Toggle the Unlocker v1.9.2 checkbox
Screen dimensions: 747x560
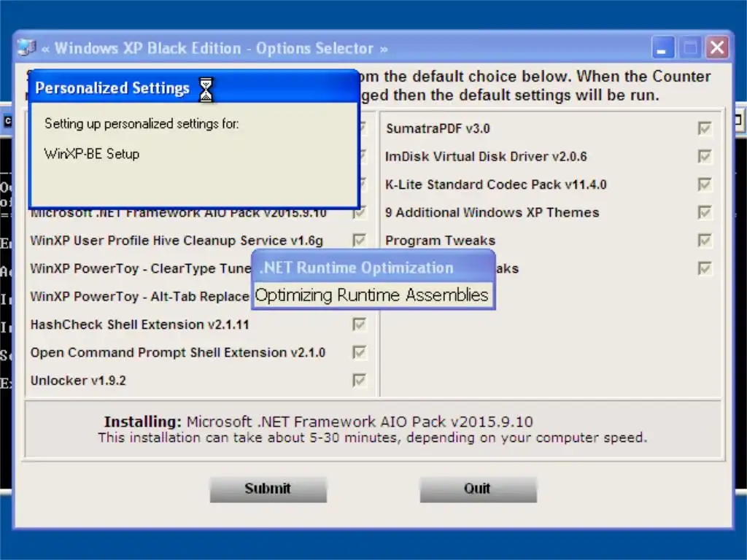tap(359, 381)
